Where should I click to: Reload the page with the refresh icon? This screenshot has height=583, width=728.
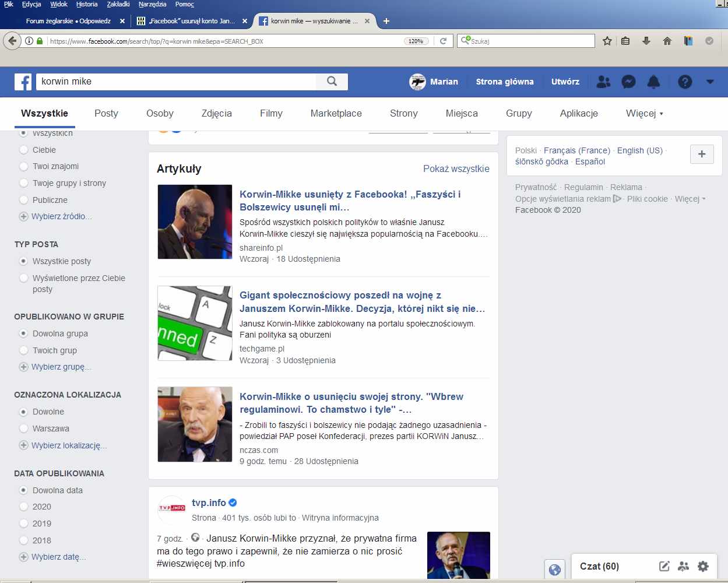click(443, 41)
